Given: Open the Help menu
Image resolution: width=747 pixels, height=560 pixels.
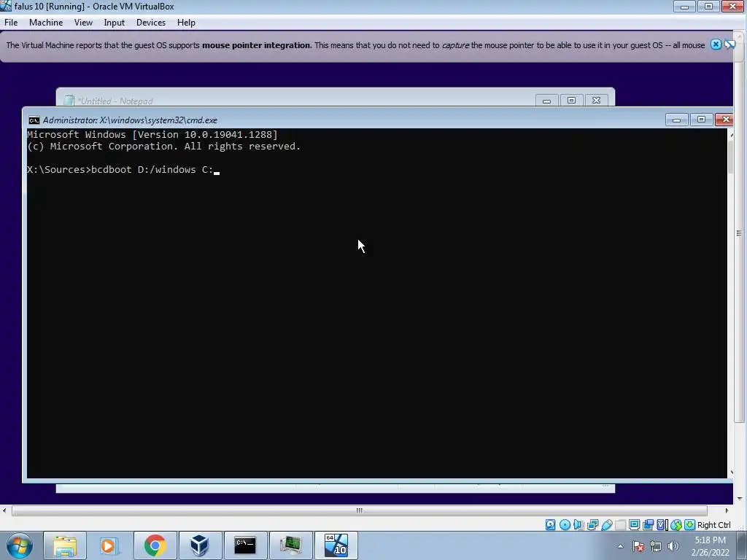Looking at the screenshot, I should pyautogui.click(x=186, y=23).
